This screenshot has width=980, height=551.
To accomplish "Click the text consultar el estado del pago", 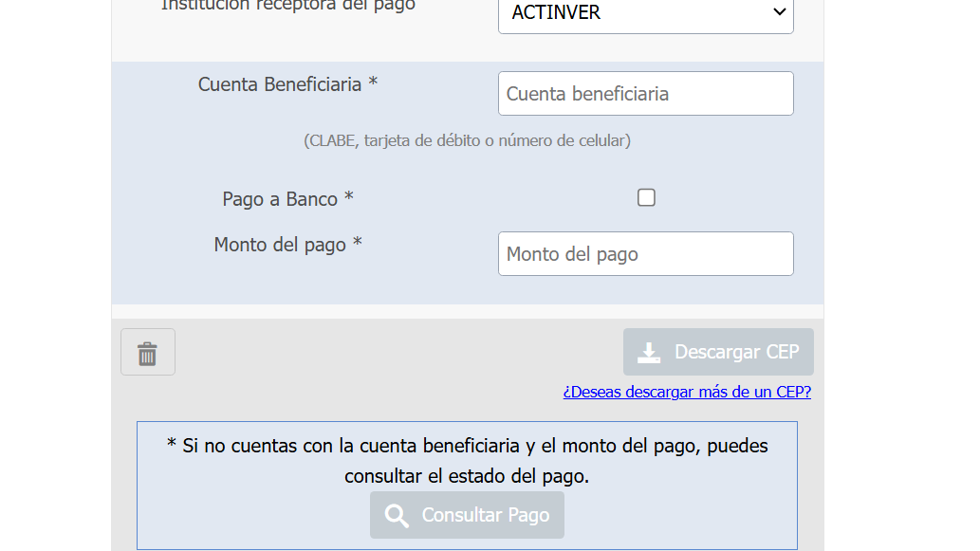I will click(466, 477).
